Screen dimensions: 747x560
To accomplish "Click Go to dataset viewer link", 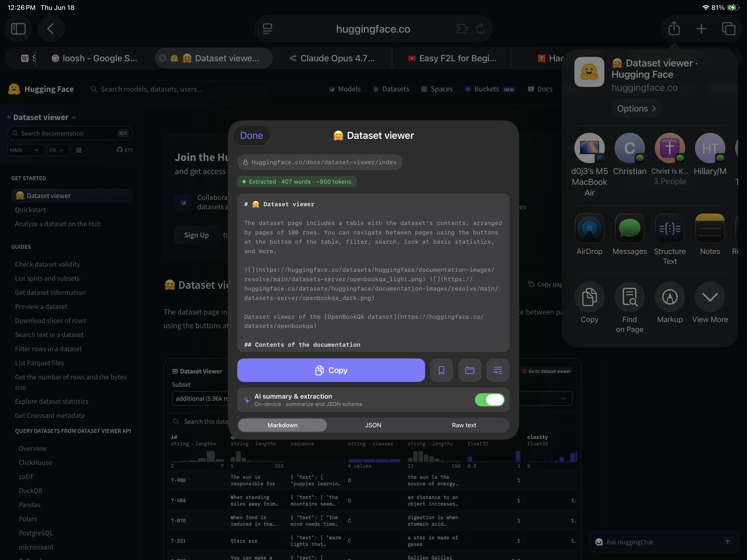I will point(546,371).
